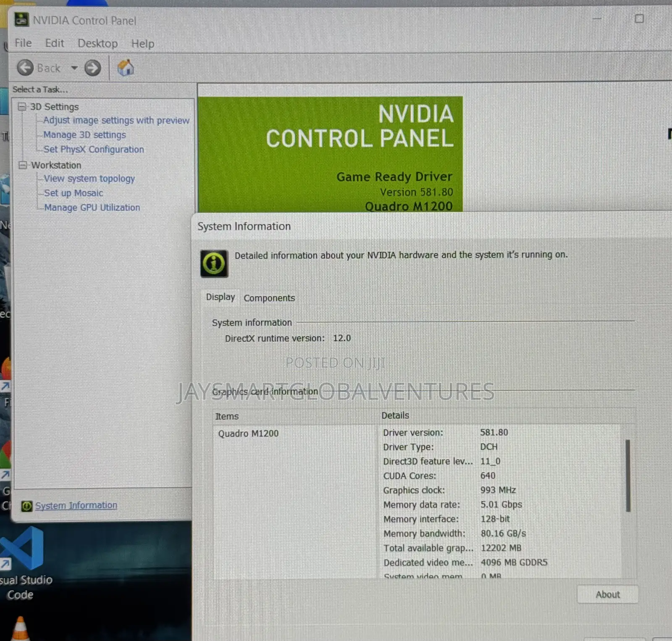
Task: Click the VLC cone desktop icon
Action: point(20,628)
